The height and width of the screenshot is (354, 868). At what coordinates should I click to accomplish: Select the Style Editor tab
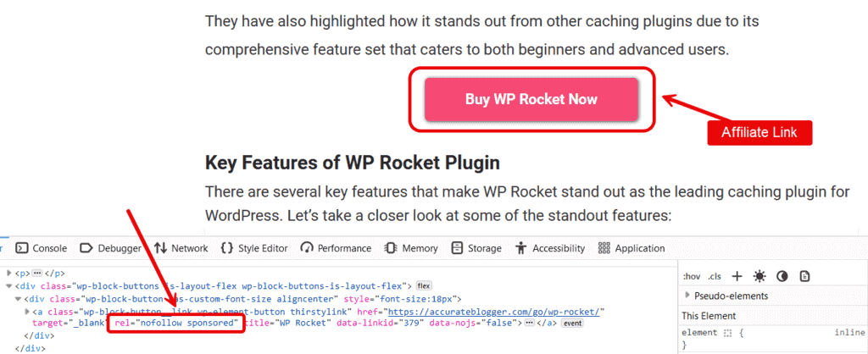(254, 248)
